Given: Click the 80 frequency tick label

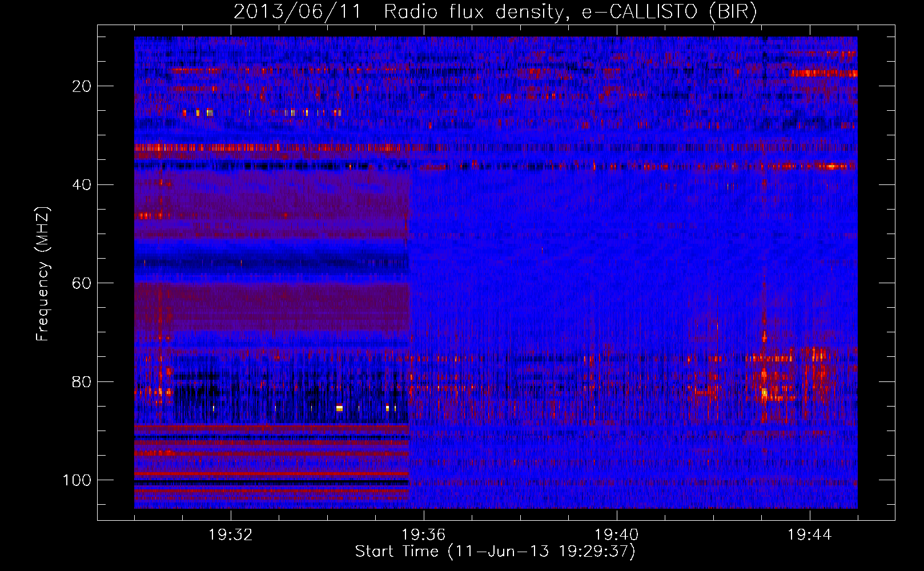Looking at the screenshot, I should pos(82,382).
